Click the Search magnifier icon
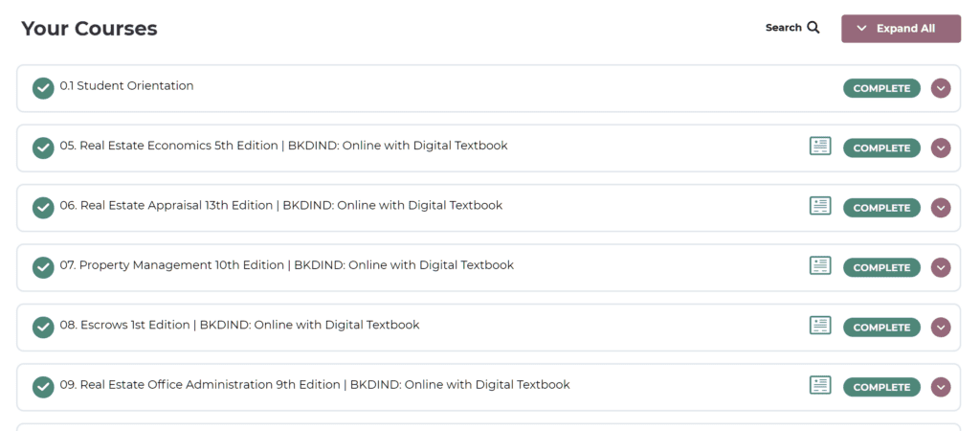Viewport: 980px width, 431px height. coord(813,28)
